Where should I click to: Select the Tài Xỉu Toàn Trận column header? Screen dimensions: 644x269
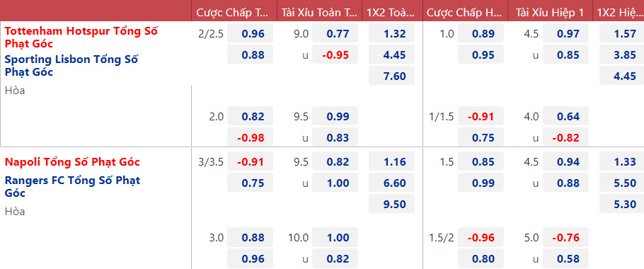(x=319, y=12)
